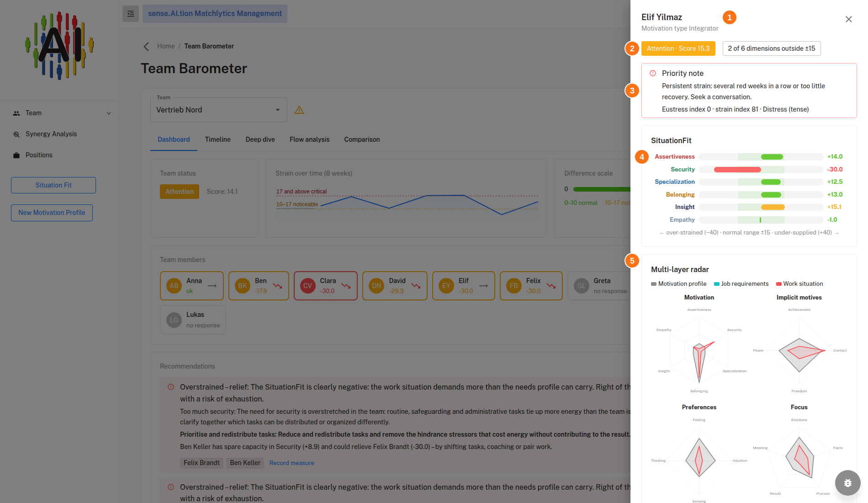
Task: Open the bug report floating button
Action: pyautogui.click(x=848, y=483)
